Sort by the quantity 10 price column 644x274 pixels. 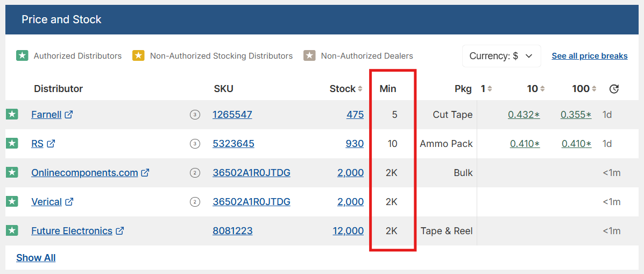click(542, 89)
